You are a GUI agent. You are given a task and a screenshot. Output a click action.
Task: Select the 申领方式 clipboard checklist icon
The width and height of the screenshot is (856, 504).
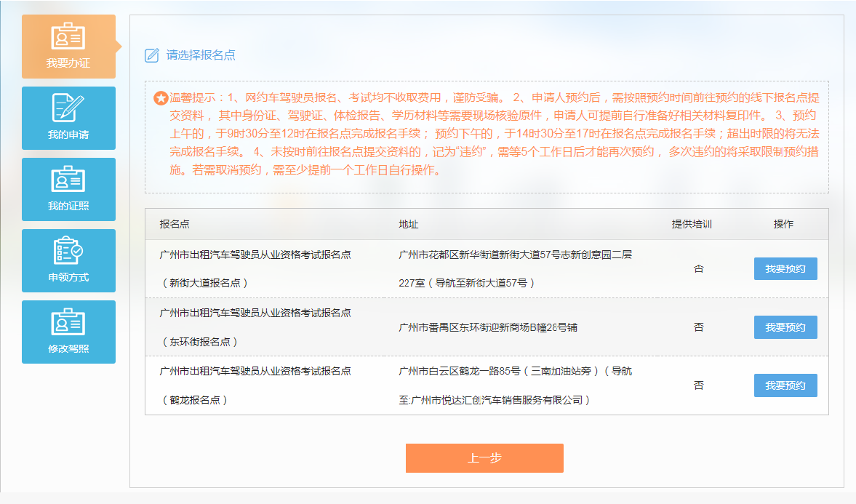tap(68, 250)
